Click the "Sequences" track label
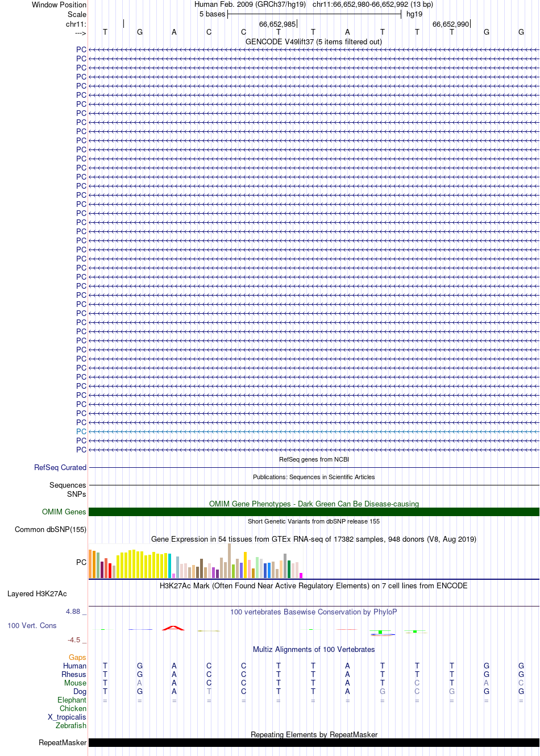This screenshot has width=540, height=756. point(68,485)
